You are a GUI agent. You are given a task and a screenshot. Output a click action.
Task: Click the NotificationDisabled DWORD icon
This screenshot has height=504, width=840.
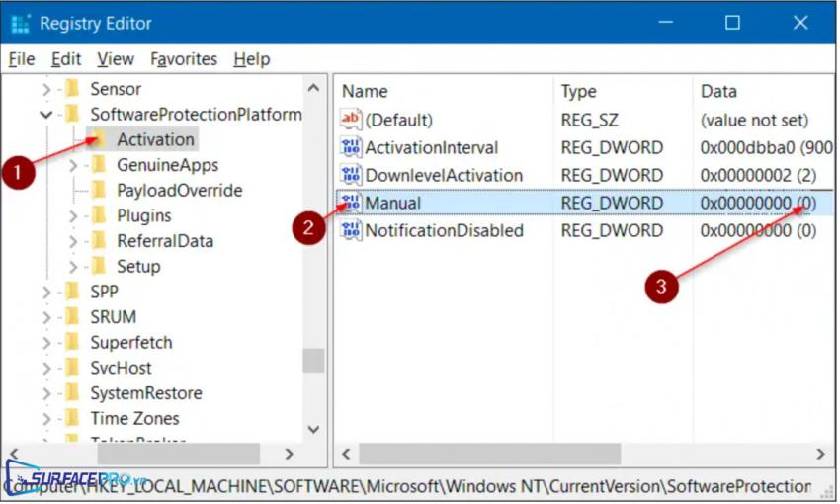351,230
